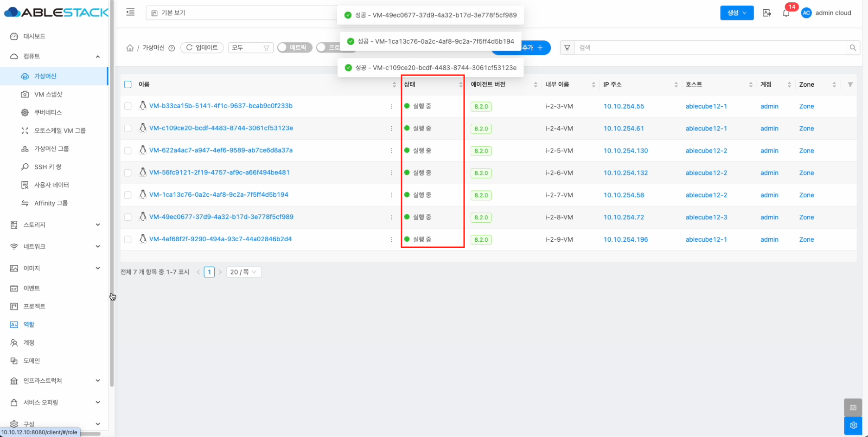This screenshot has height=437, width=868.
Task: Select all VMs with the header checkbox
Action: [128, 84]
